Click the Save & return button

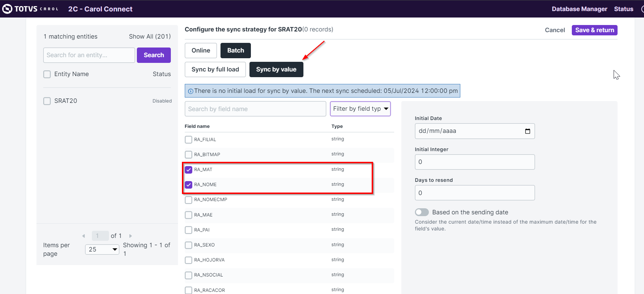pos(594,30)
